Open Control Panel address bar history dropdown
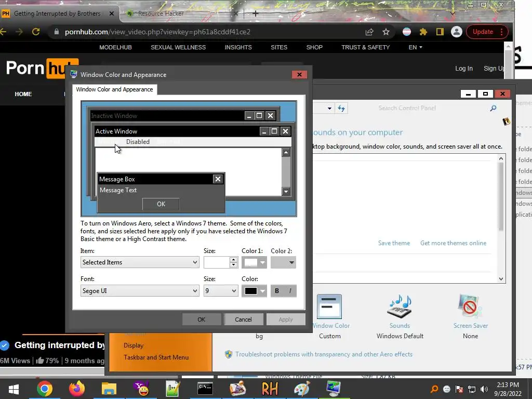Viewport: 532px width, 399px height. [329, 108]
